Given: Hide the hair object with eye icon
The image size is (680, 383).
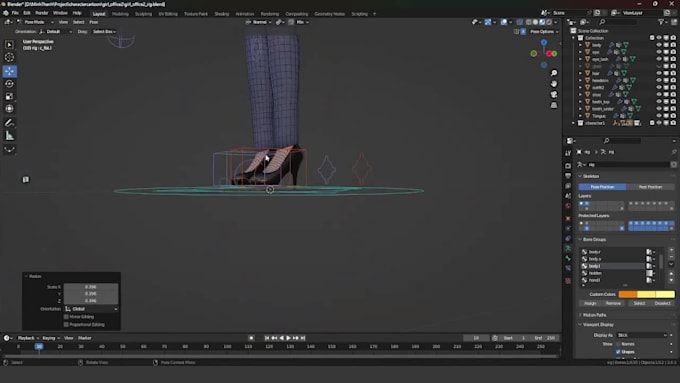Looking at the screenshot, I should pyautogui.click(x=659, y=73).
